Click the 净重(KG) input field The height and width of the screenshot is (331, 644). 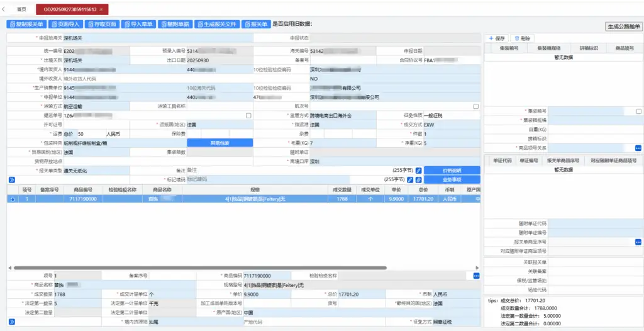coord(452,143)
